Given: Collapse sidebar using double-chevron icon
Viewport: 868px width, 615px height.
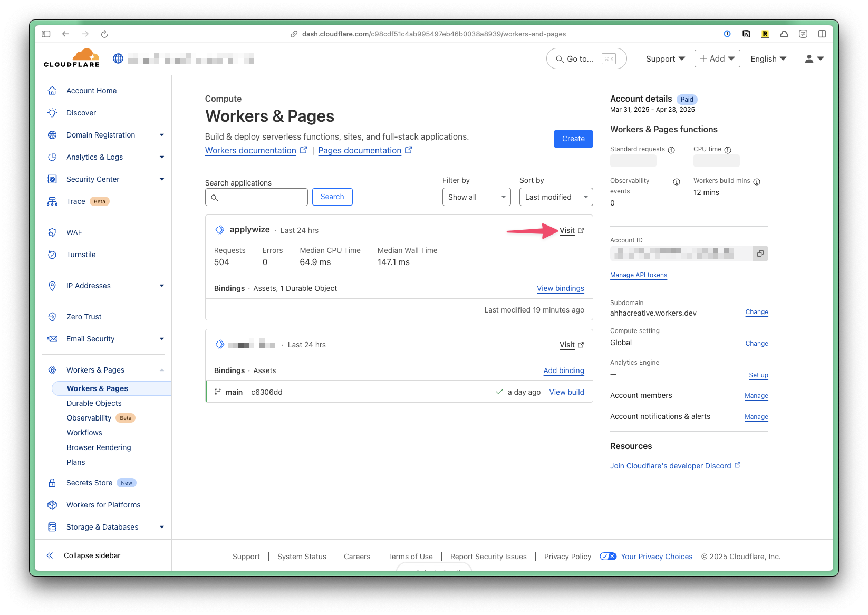Looking at the screenshot, I should pyautogui.click(x=50, y=555).
